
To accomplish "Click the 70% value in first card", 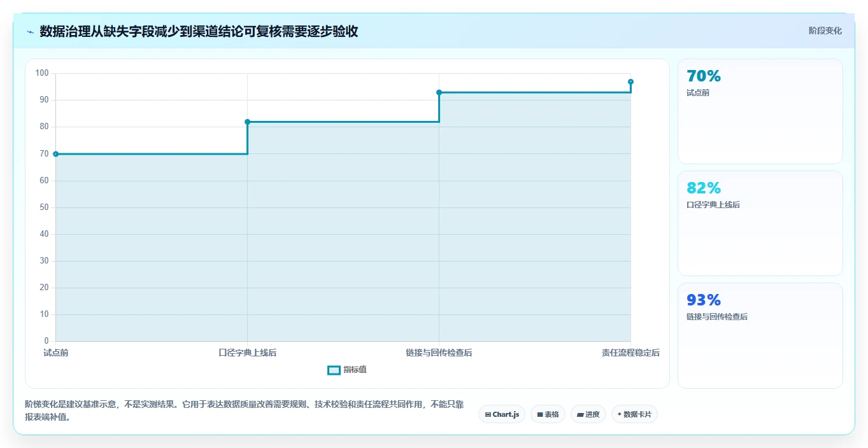I will 704,76.
